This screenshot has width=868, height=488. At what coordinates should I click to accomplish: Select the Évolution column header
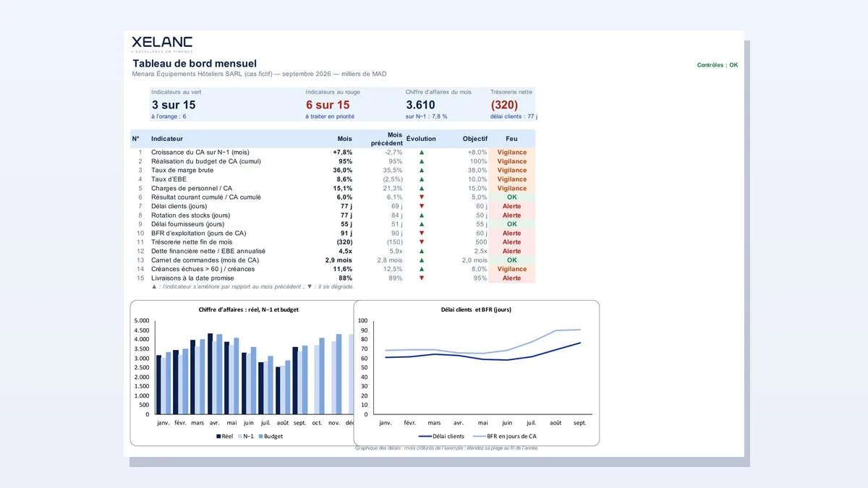click(422, 139)
